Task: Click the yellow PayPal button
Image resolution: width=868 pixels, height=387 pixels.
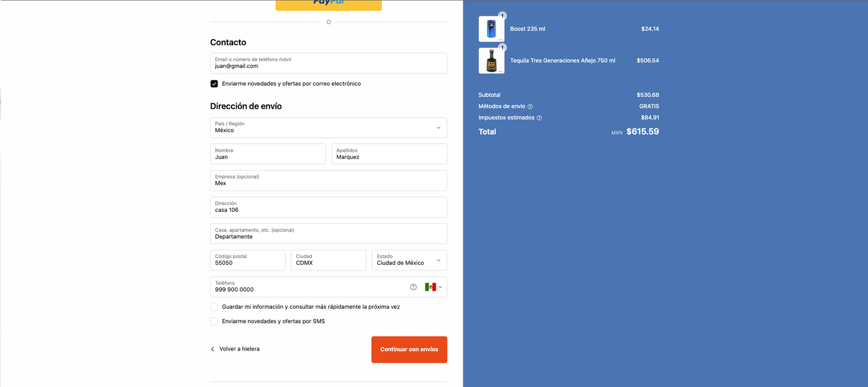Action: point(328,5)
